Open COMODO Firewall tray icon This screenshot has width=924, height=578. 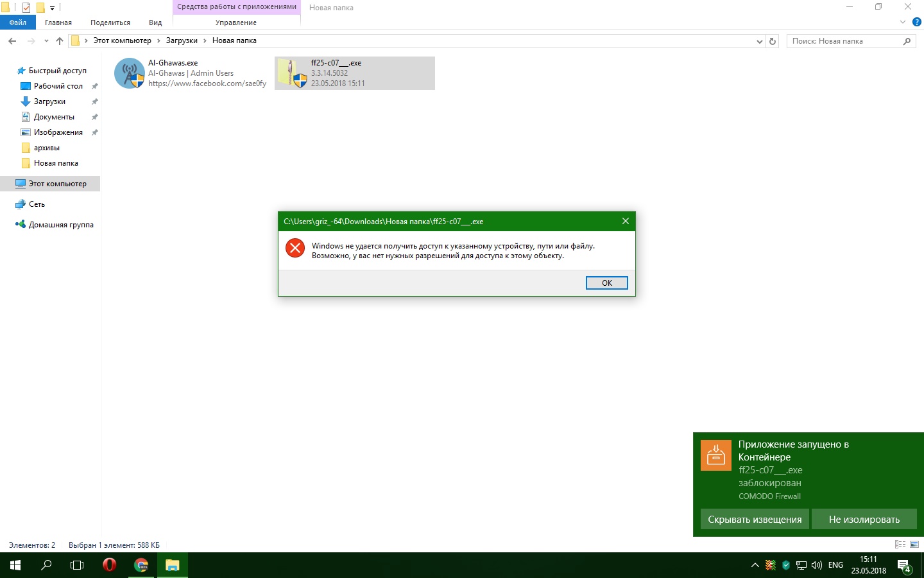click(771, 565)
